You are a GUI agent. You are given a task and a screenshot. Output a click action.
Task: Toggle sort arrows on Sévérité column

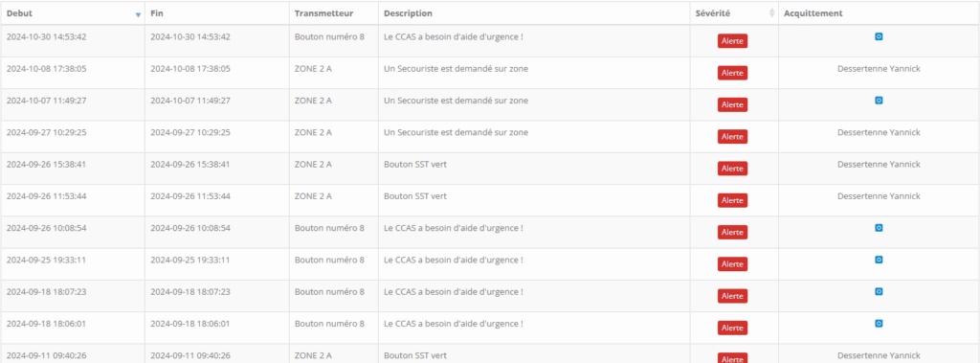tap(771, 13)
